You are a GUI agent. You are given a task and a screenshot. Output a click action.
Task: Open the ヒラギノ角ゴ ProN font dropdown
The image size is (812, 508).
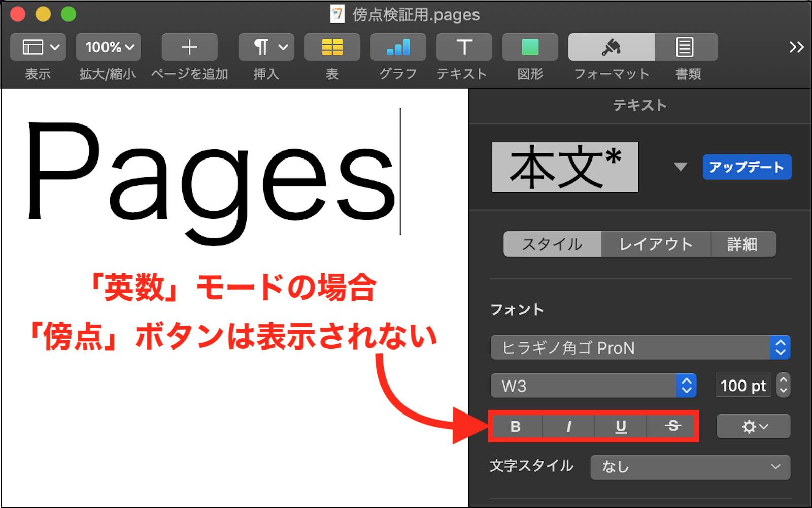click(x=640, y=348)
